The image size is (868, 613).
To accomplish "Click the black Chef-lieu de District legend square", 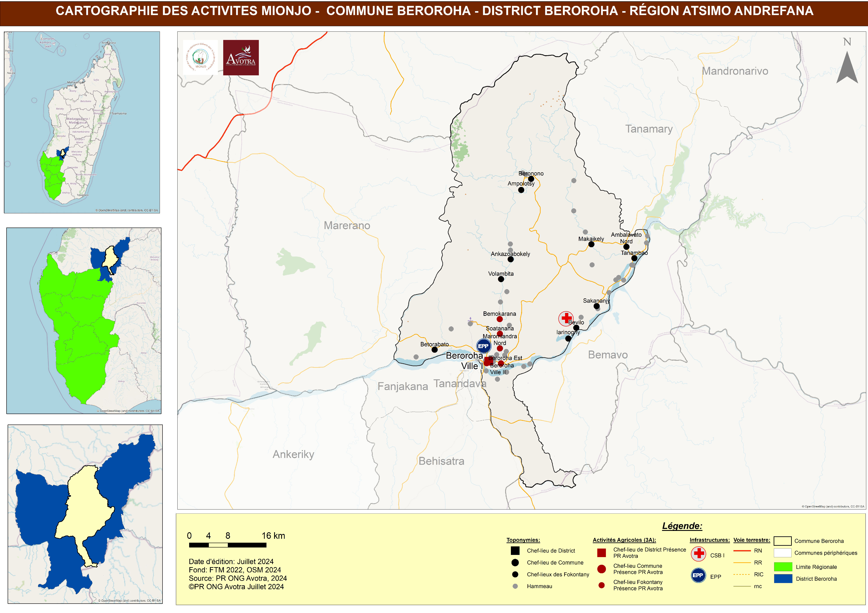I will pos(515,551).
